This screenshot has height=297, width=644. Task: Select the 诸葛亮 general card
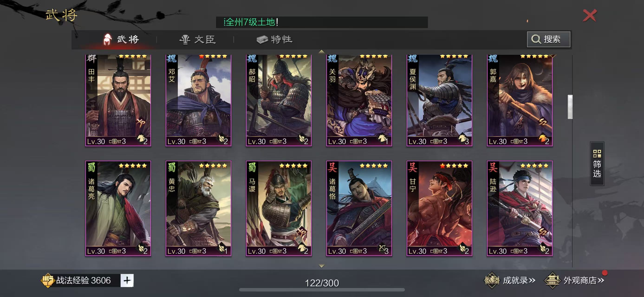pos(118,208)
